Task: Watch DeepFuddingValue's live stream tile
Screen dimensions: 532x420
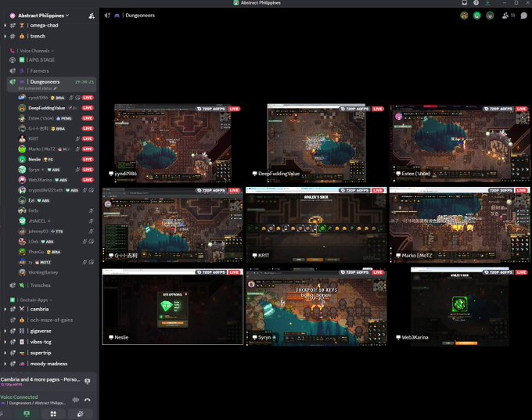Action: [316, 143]
